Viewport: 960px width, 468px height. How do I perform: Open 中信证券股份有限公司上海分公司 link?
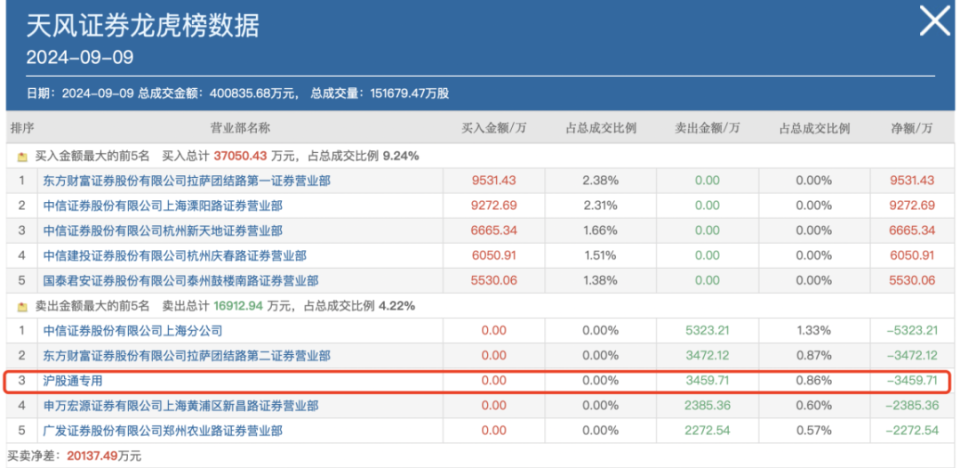[x=133, y=331]
